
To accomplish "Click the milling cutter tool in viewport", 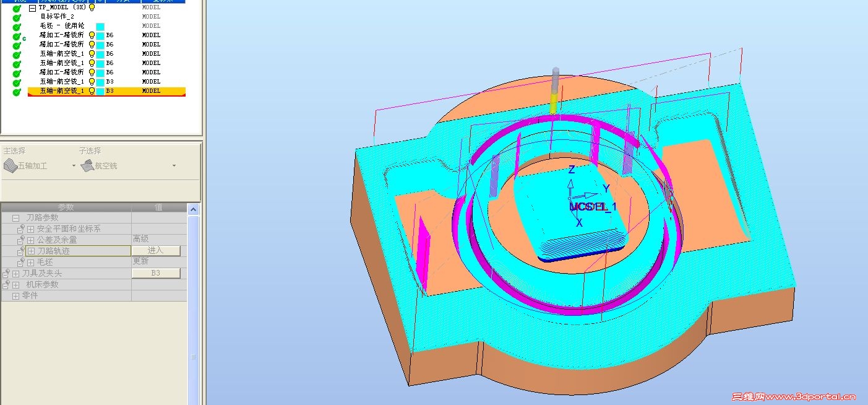I will coord(554,91).
